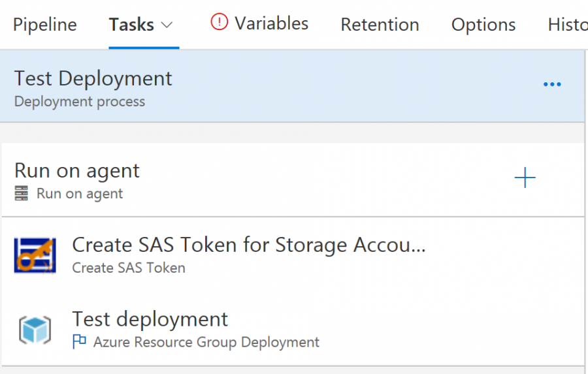The width and height of the screenshot is (588, 374).
Task: Select the Test Deployment process header
Action: [x=93, y=78]
